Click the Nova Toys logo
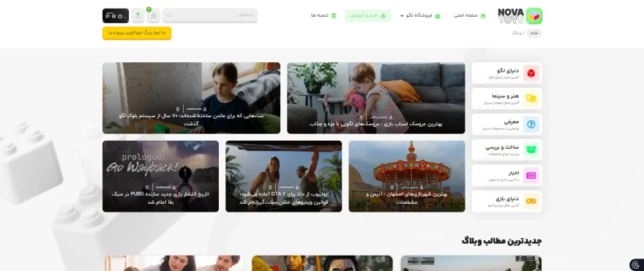 (x=520, y=16)
